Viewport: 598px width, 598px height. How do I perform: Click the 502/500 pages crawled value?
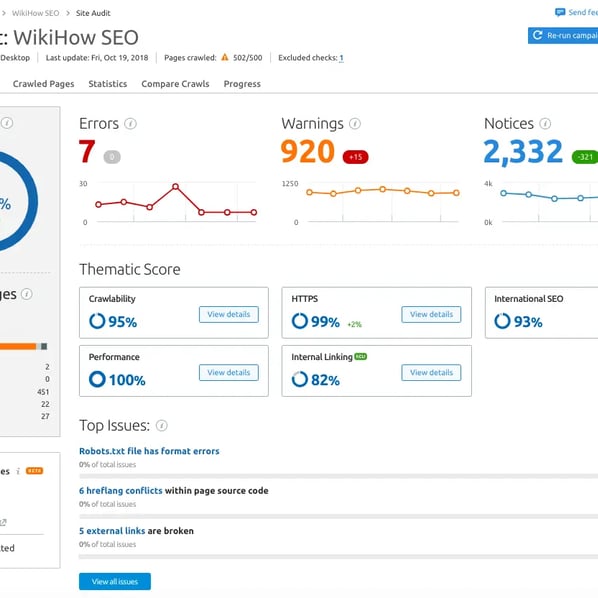click(x=248, y=58)
